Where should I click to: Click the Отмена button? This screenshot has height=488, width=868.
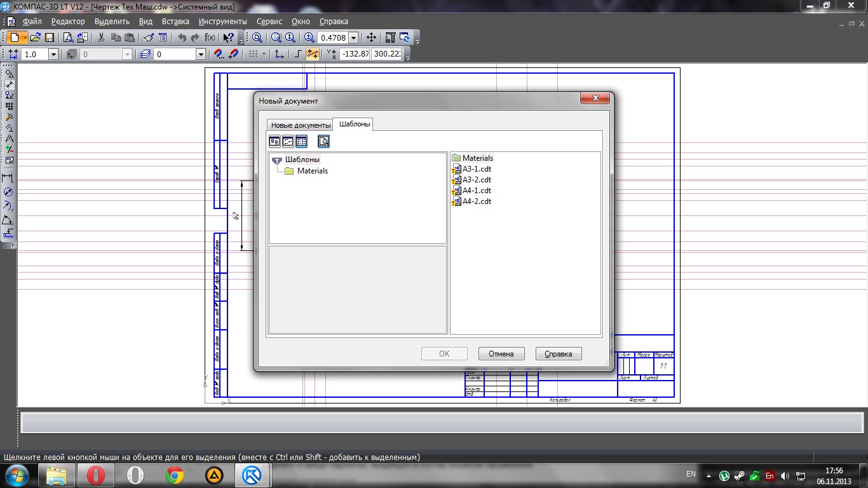(501, 354)
